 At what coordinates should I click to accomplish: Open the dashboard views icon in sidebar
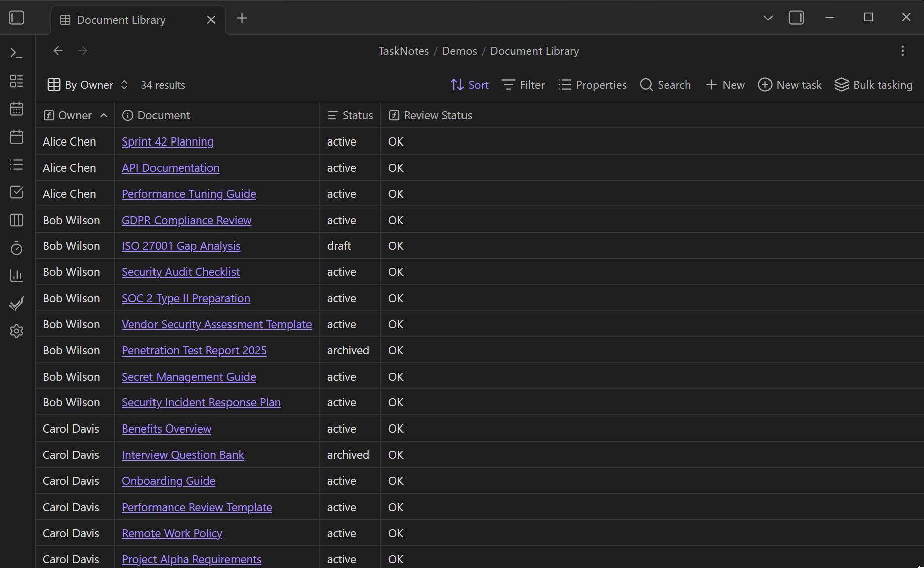(16, 81)
